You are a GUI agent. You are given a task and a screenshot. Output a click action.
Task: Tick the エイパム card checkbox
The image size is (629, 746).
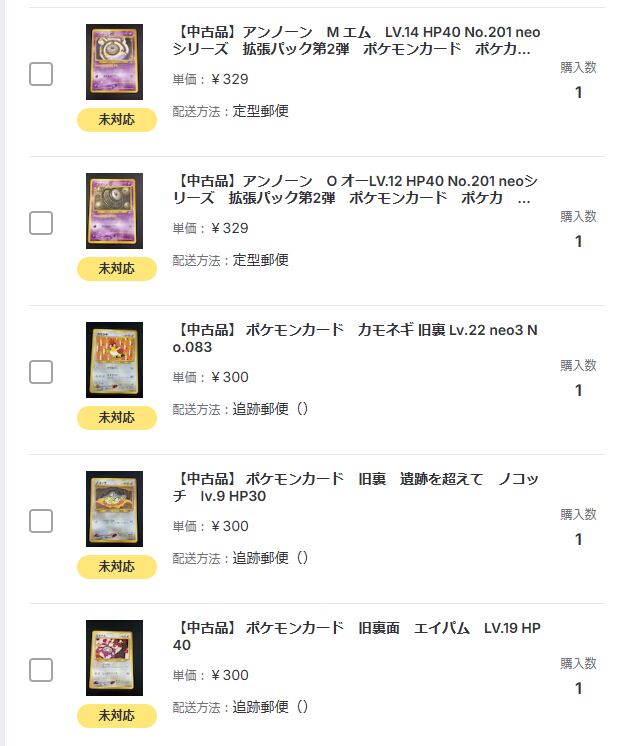pos(41,670)
